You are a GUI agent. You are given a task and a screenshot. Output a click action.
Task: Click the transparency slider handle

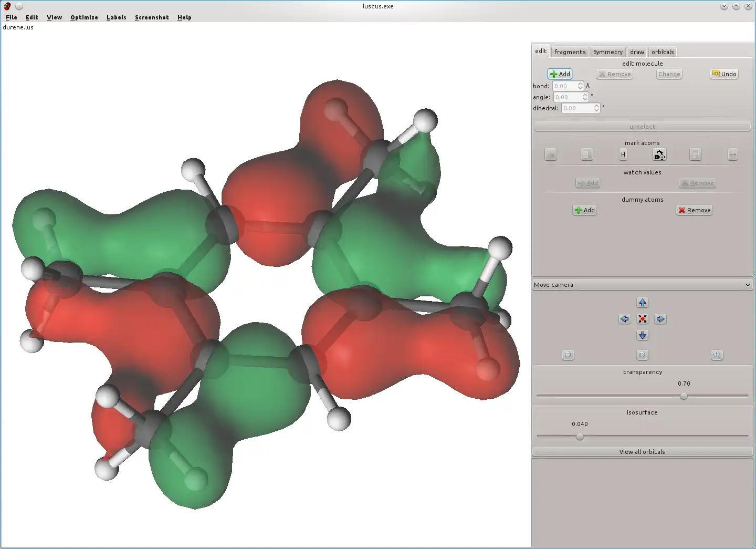tap(684, 396)
